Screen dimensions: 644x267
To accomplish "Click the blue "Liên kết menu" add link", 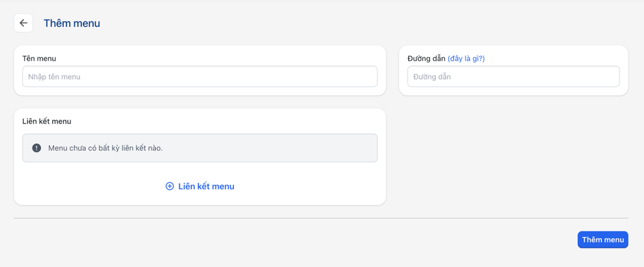I will click(206, 187).
